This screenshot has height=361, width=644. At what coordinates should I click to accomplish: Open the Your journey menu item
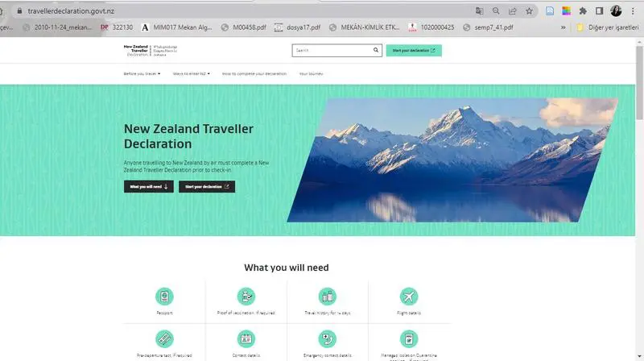click(x=311, y=73)
